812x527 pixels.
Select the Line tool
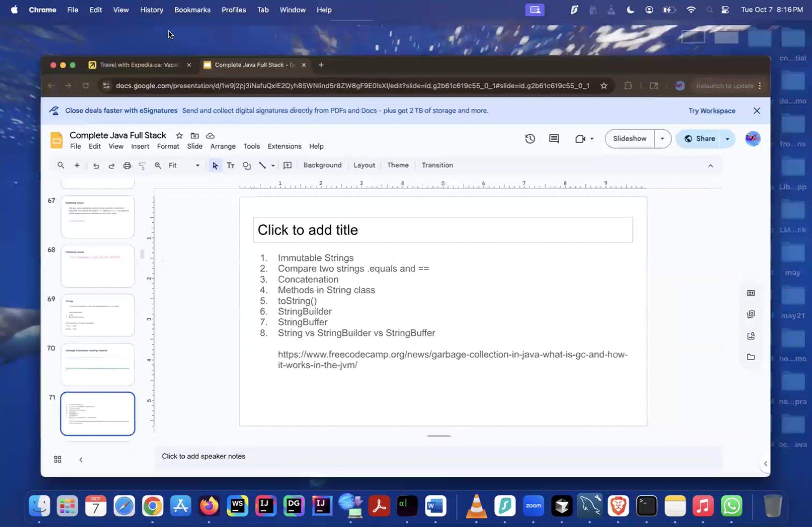[262, 166]
